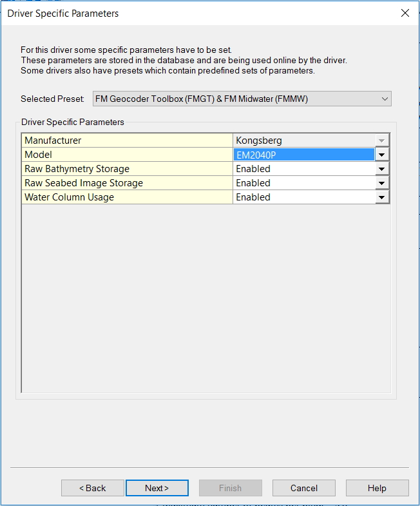The height and width of the screenshot is (506, 420).
Task: Open Raw Bathymetry Storage dropdown arrow
Action: pos(382,169)
